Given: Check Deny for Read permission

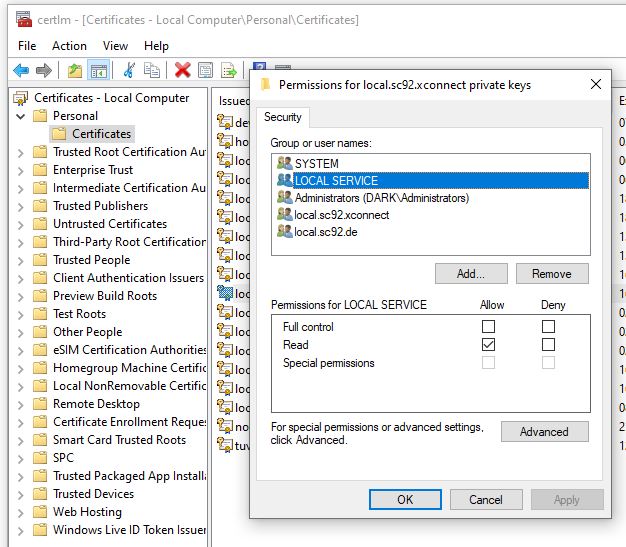Looking at the screenshot, I should click(548, 345).
